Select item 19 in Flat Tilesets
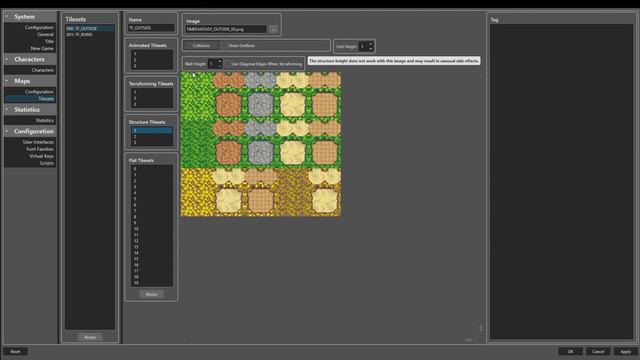The width and height of the screenshot is (640, 360). coord(151,282)
